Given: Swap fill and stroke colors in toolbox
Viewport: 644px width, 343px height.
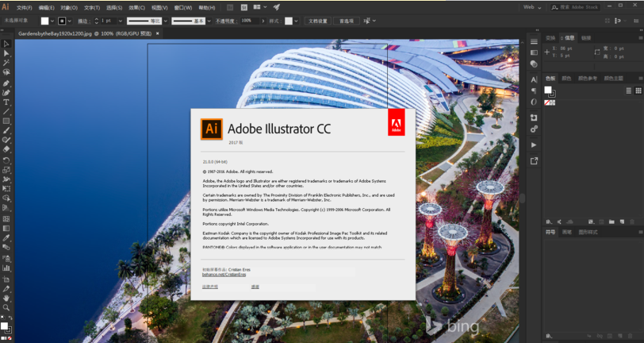Looking at the screenshot, I should pos(10,318).
